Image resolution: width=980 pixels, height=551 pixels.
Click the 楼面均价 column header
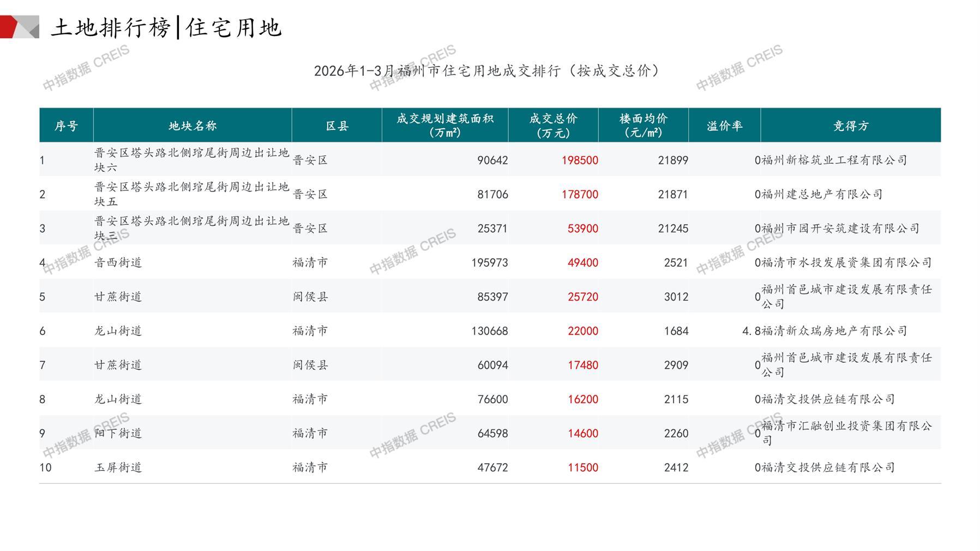(x=643, y=125)
